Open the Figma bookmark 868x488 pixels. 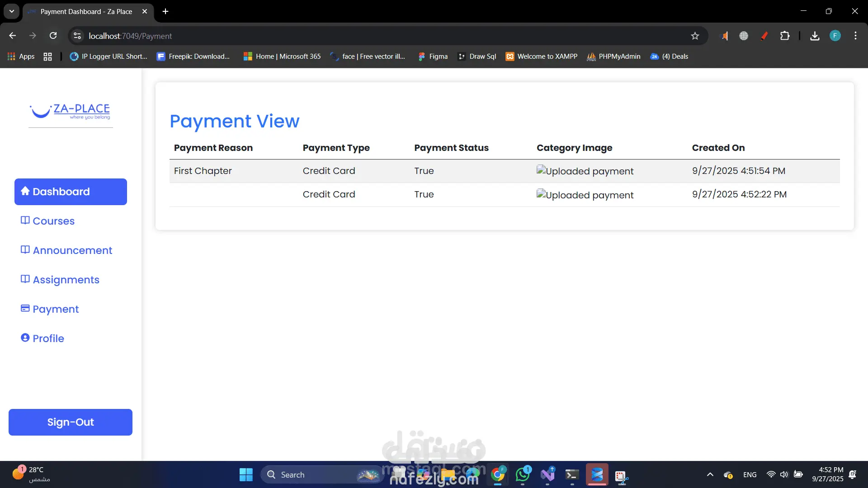pyautogui.click(x=433, y=56)
